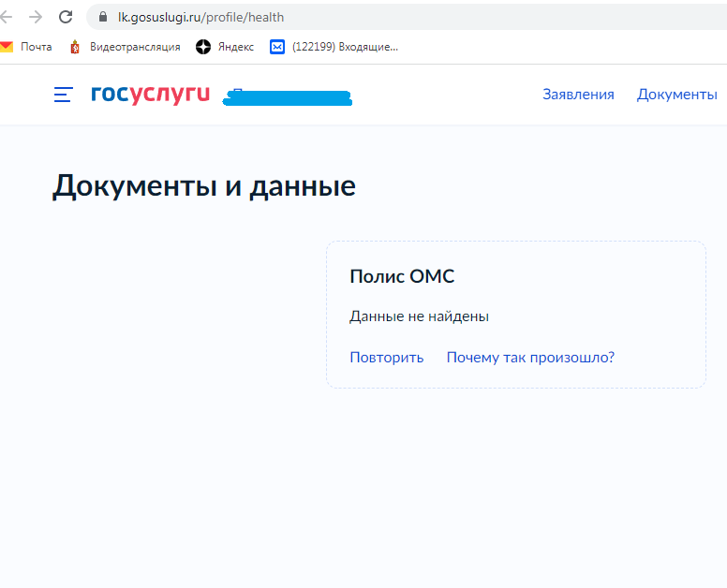Image resolution: width=727 pixels, height=588 pixels.
Task: Click the Почта envelope favicon
Action: (x=6, y=47)
